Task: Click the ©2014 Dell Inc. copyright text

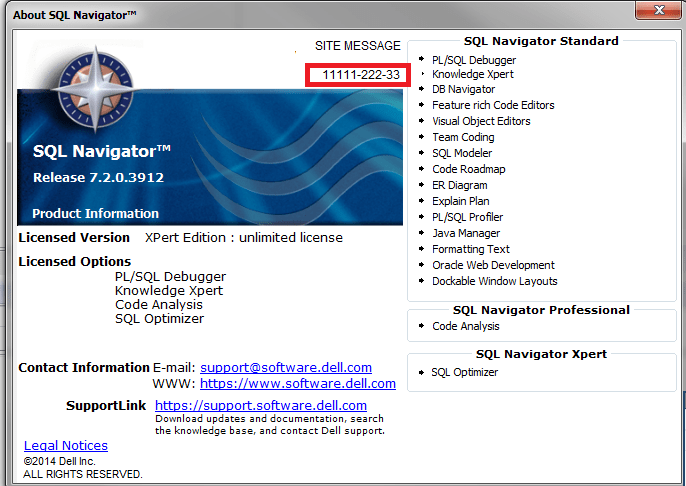Action: tap(60, 461)
